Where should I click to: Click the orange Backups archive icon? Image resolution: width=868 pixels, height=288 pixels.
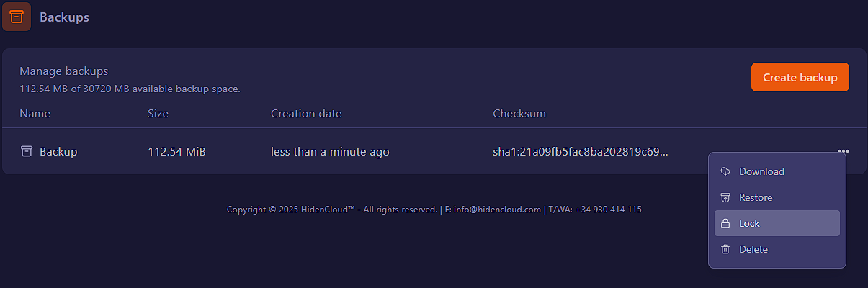point(17,17)
